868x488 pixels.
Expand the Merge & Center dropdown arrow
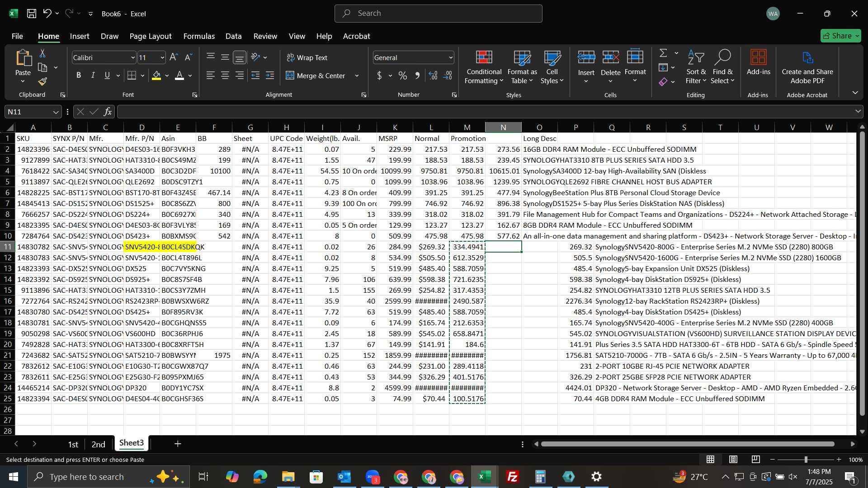coord(357,76)
